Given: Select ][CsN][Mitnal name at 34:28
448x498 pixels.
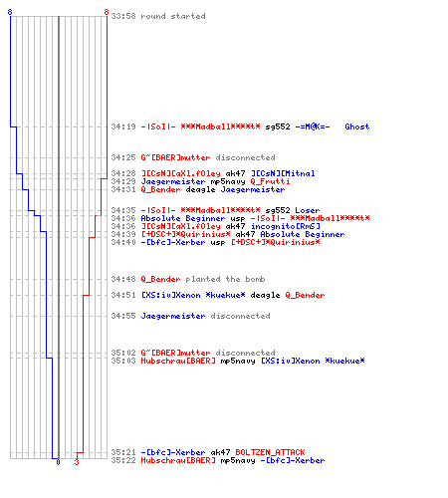Looking at the screenshot, I should [x=283, y=173].
